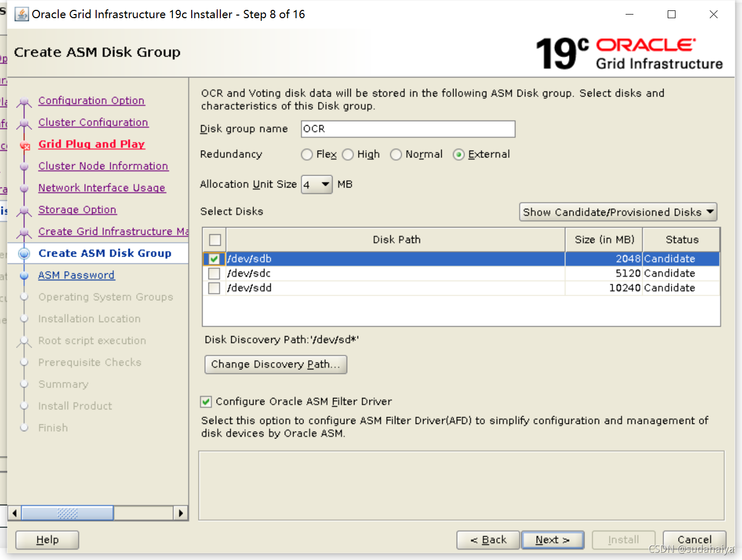This screenshot has width=742, height=560.
Task: Click the sidebar horizontal scrollbar thumb
Action: coord(67,513)
